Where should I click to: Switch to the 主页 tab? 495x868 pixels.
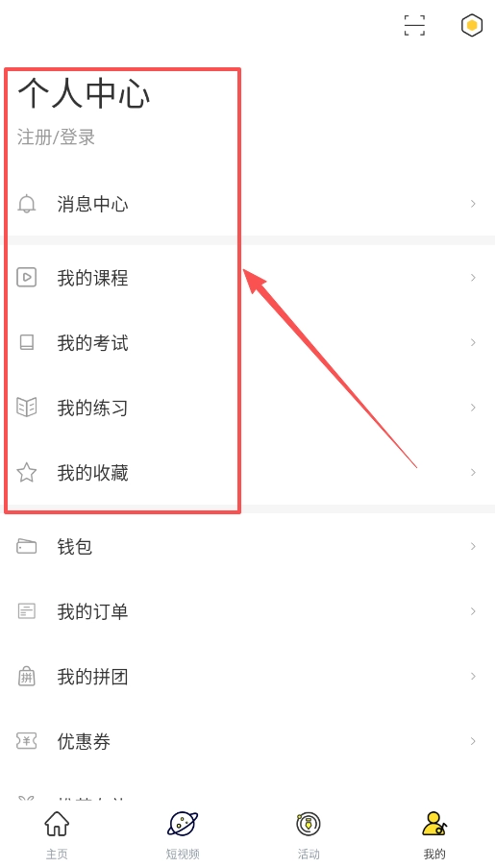(57, 835)
